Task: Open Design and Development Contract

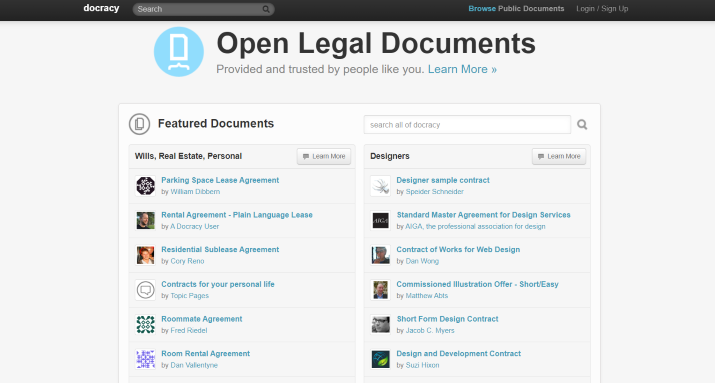Action: pos(458,353)
